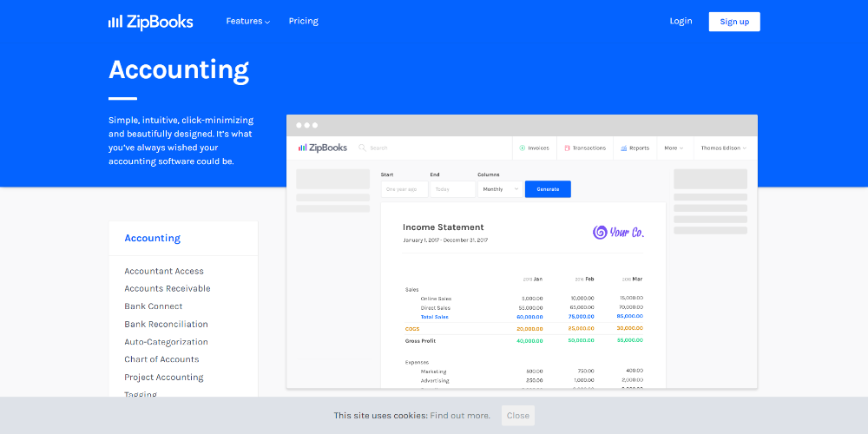Image resolution: width=868 pixels, height=434 pixels.
Task: Click the Gross Profit row label
Action: [x=421, y=341]
